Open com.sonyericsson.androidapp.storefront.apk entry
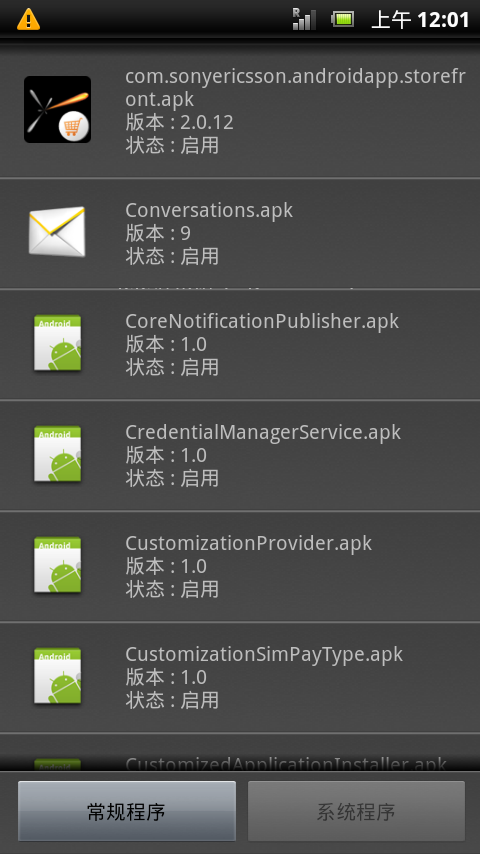 tap(240, 111)
